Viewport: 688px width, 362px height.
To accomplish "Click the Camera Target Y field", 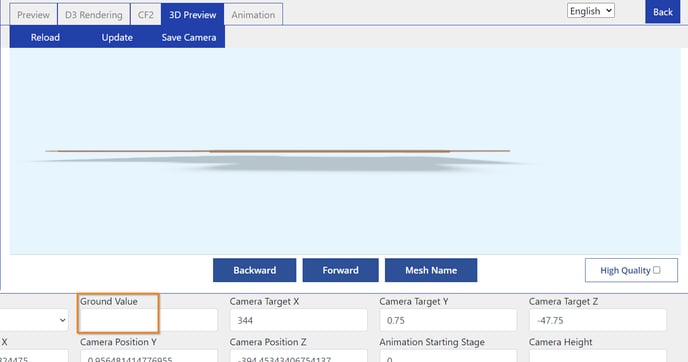I will [448, 320].
